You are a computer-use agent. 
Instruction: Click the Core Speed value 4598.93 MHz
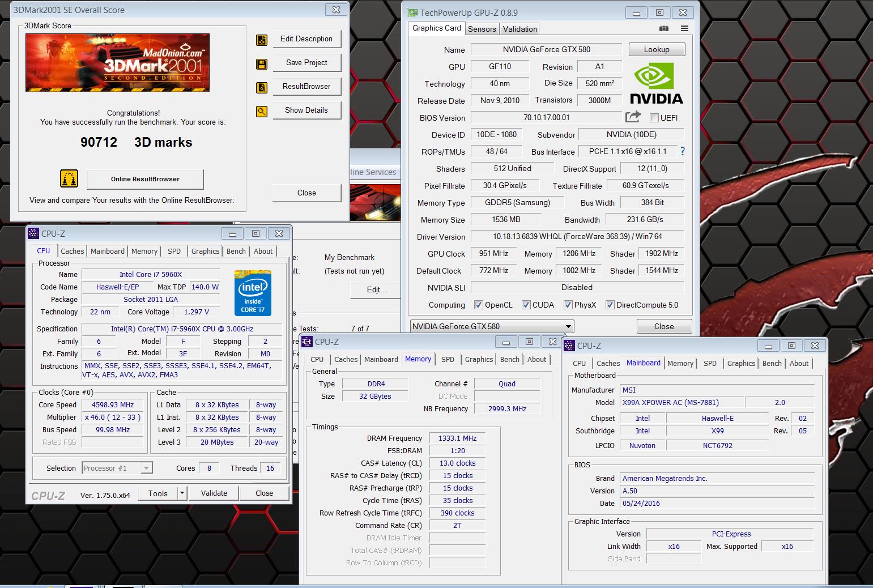(x=113, y=405)
